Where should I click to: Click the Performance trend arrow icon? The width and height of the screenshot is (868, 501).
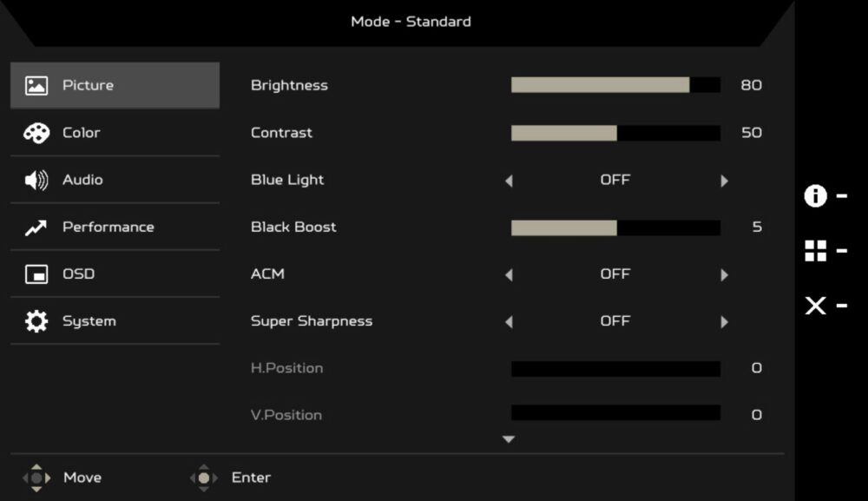point(36,227)
